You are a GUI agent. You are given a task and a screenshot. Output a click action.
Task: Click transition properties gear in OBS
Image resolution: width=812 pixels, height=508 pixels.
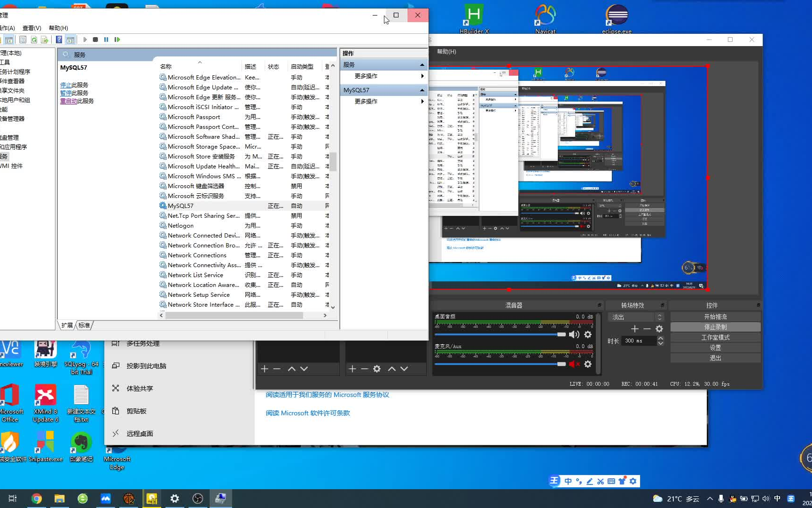pyautogui.click(x=659, y=329)
